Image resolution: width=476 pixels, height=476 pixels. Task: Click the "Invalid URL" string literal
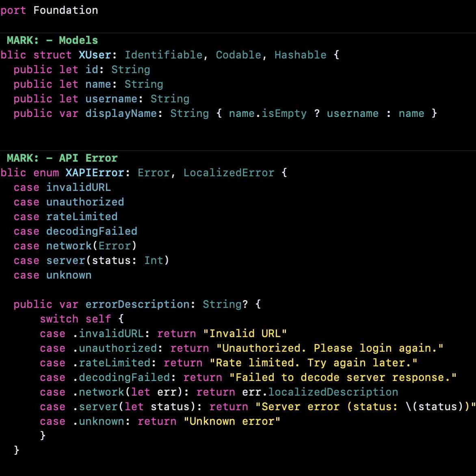coord(245,333)
